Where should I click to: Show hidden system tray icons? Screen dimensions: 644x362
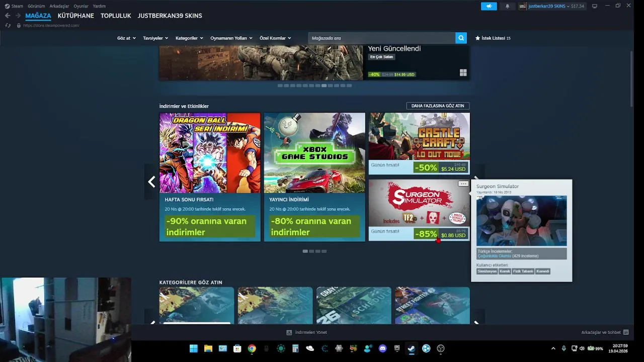coord(553,348)
